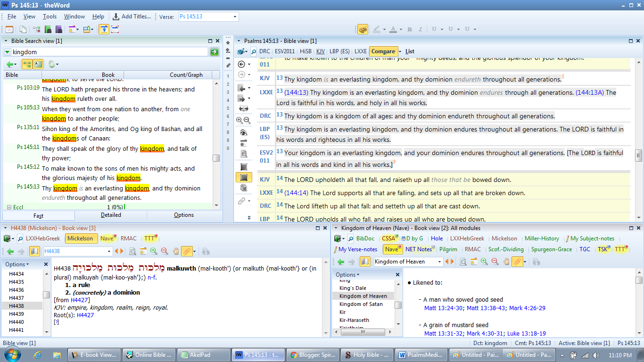The image size is (644, 362).
Task: Open the Window menu
Action: pyautogui.click(x=74, y=16)
